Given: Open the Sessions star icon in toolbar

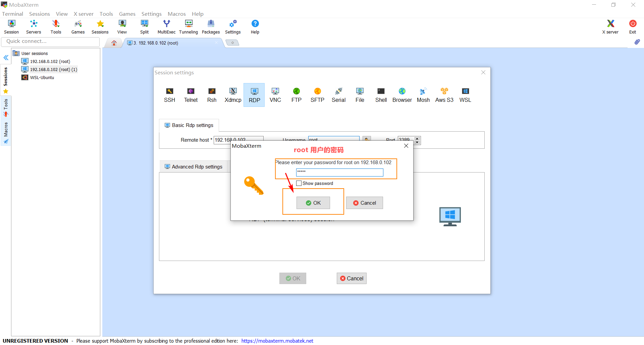Looking at the screenshot, I should tap(100, 27).
